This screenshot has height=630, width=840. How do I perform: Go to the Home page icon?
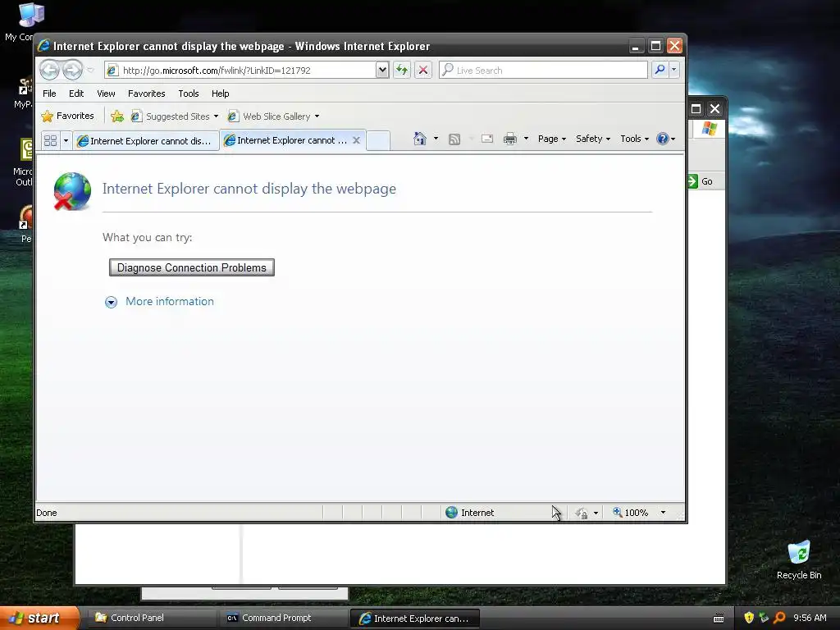(419, 139)
